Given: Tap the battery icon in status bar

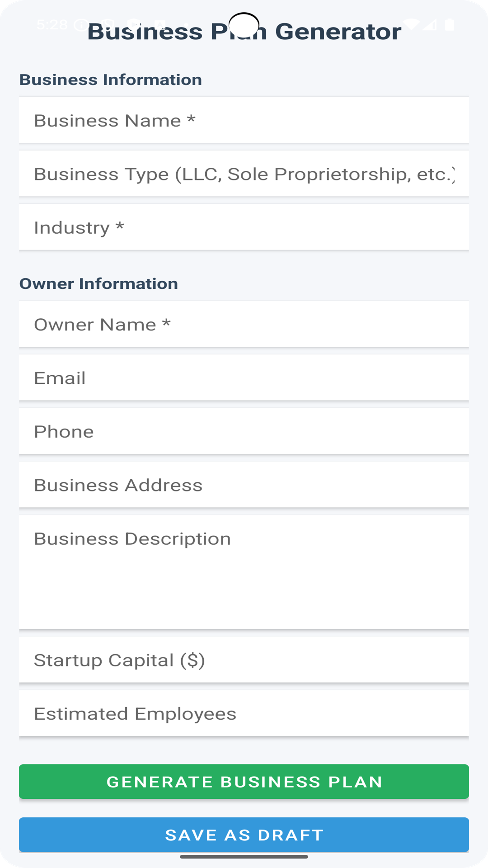Looking at the screenshot, I should point(449,24).
